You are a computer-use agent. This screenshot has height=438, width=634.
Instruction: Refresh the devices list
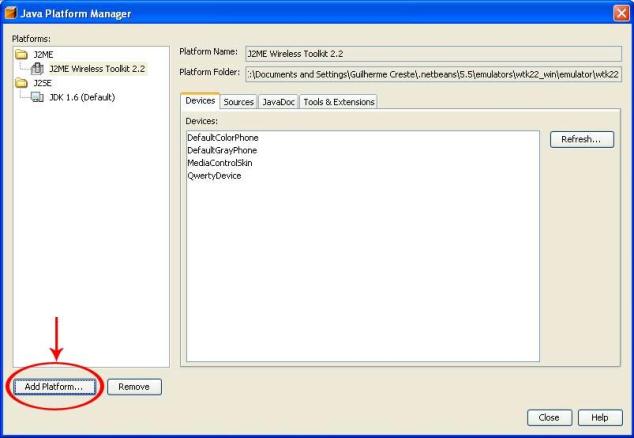click(581, 140)
